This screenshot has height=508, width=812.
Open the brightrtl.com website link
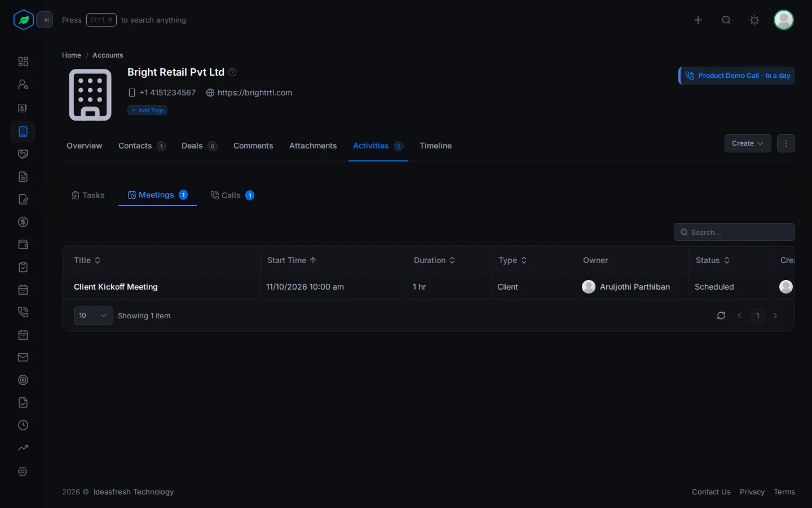tap(255, 93)
